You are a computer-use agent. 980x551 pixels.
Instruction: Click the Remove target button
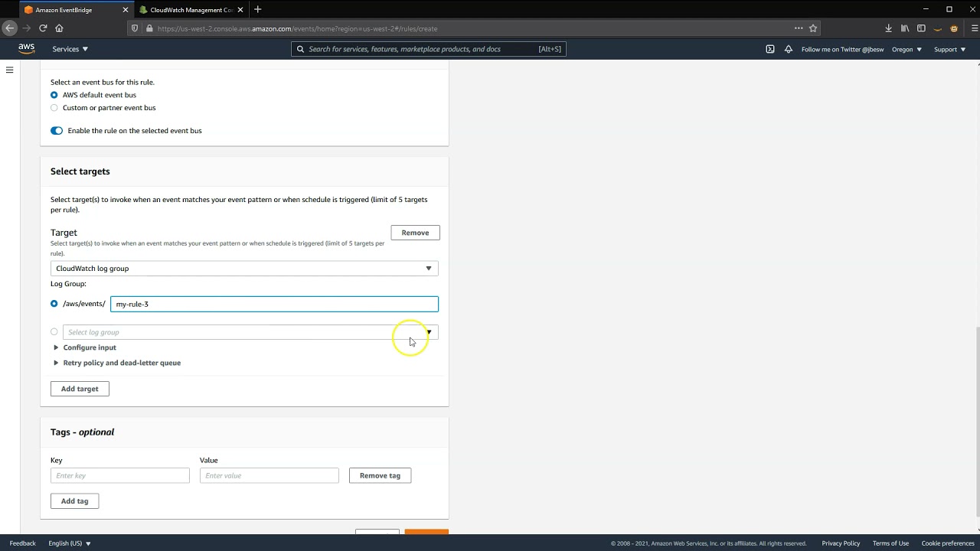pyautogui.click(x=415, y=233)
